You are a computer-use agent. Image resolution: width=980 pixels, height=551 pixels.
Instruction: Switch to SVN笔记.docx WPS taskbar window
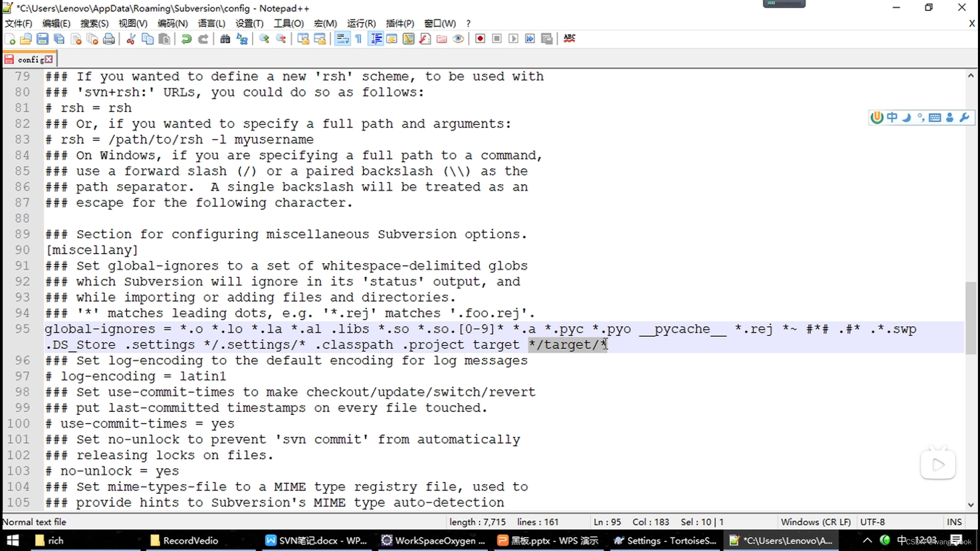point(316,540)
